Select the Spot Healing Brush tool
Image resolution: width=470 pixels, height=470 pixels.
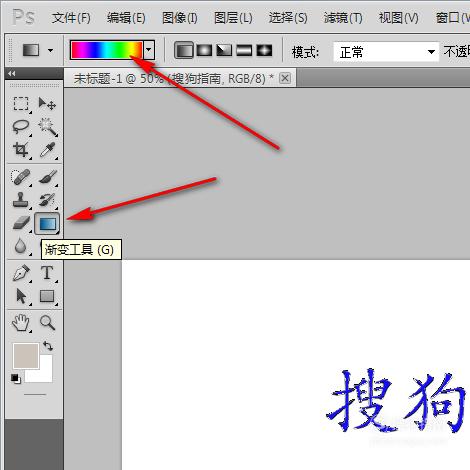[x=21, y=177]
